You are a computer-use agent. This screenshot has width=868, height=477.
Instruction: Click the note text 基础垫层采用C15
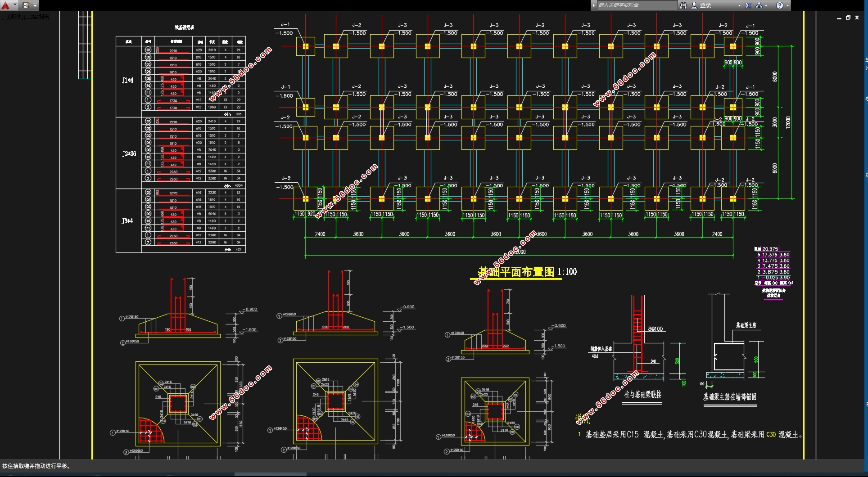click(612, 435)
